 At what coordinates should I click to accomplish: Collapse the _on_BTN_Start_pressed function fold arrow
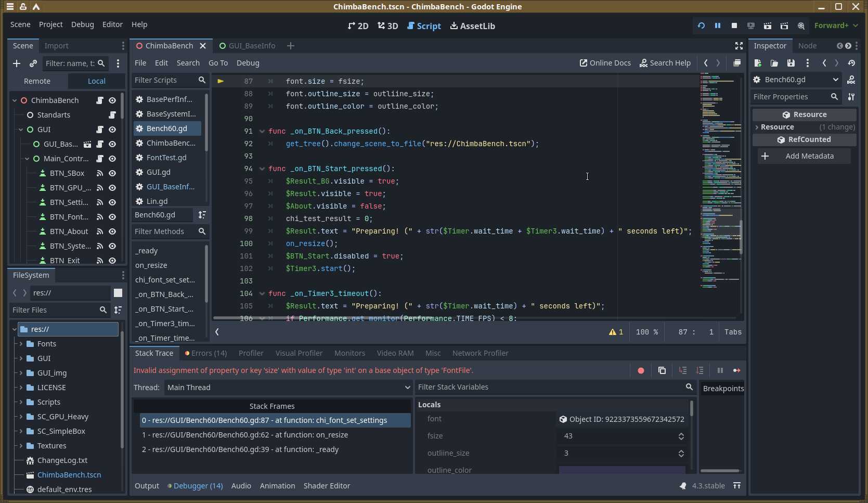pyautogui.click(x=262, y=169)
